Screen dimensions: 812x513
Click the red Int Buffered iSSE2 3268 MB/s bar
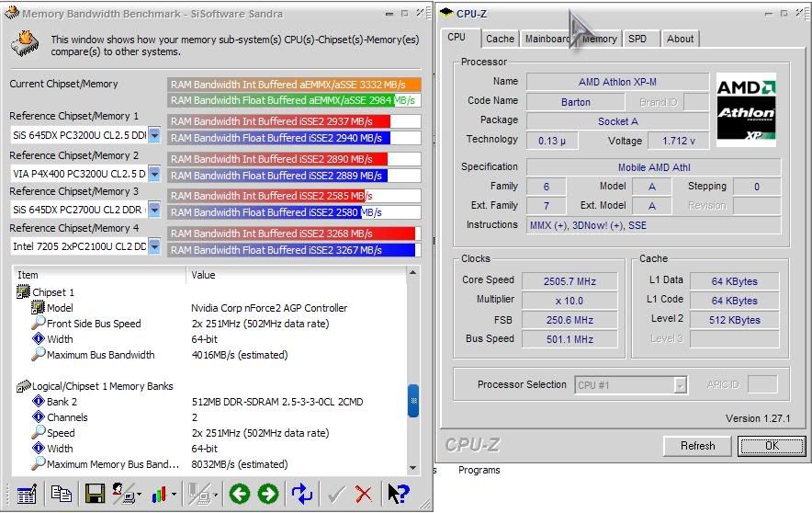click(294, 234)
